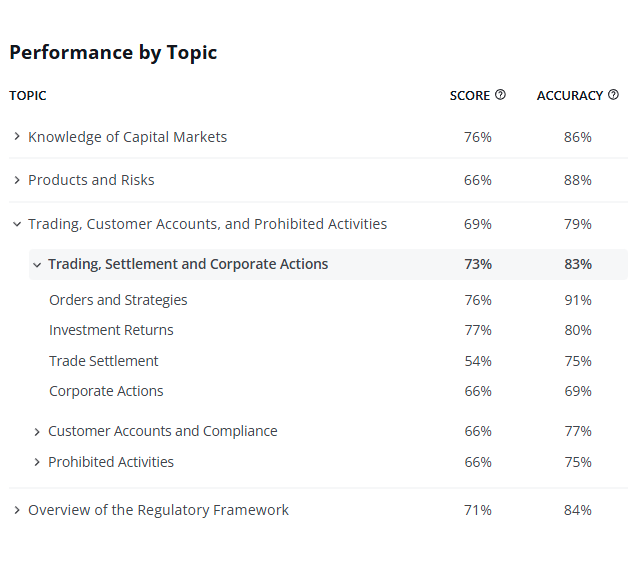Open the Corporate Actions subtopic
Screen dimensions: 629x566
point(106,391)
